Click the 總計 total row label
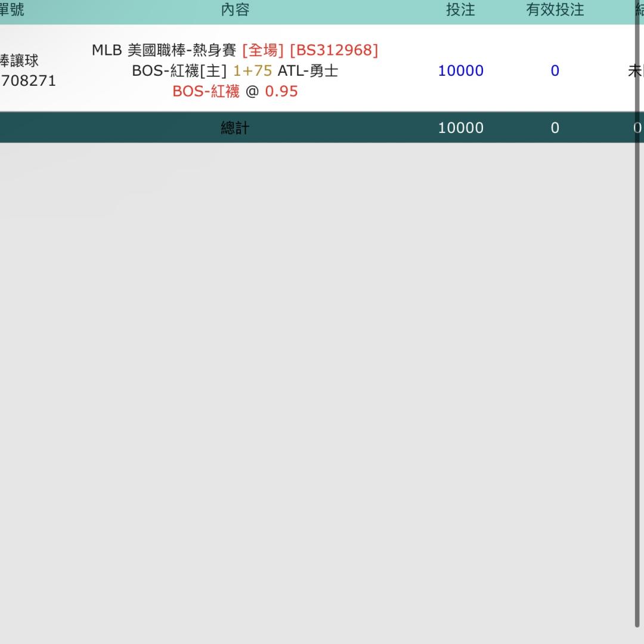Image resolution: width=644 pixels, height=644 pixels. point(235,128)
